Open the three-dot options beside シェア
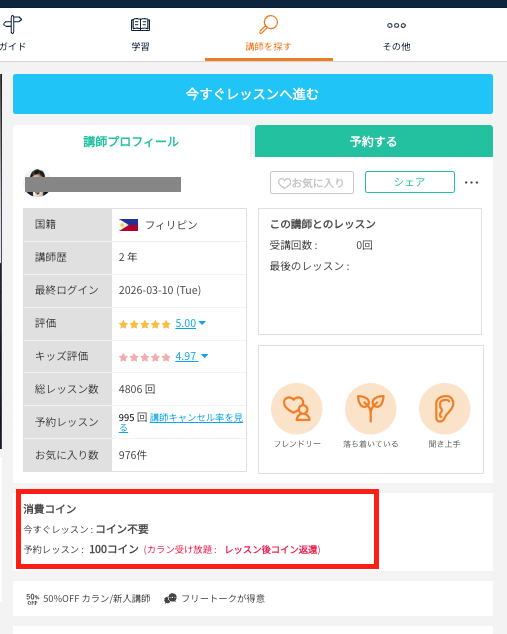Image resolution: width=507 pixels, height=634 pixels. point(471,183)
